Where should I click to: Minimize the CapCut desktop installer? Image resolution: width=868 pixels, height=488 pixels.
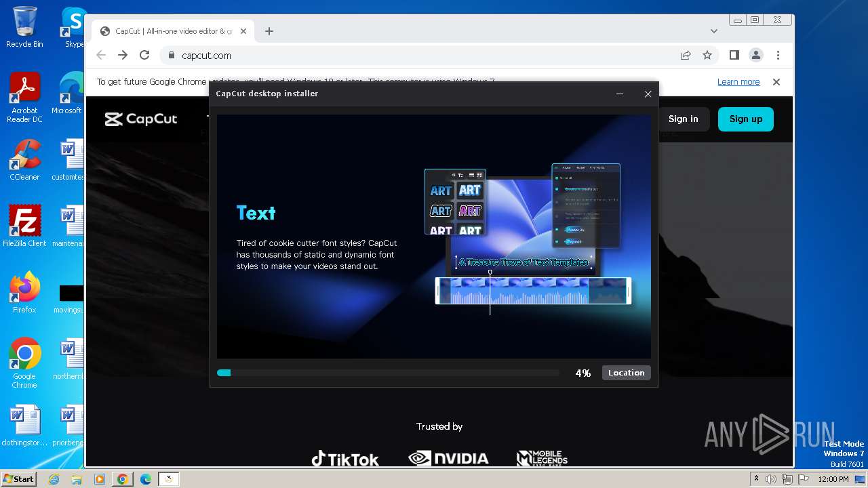(x=620, y=94)
